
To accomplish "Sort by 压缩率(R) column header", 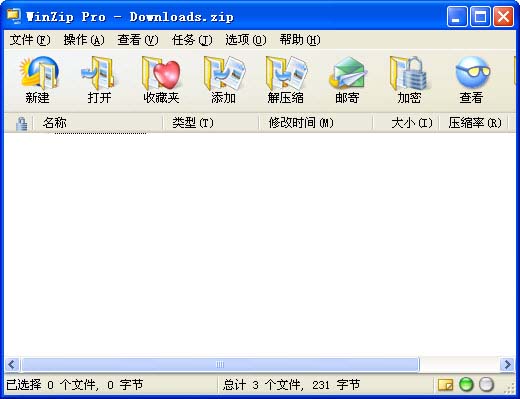I will pyautogui.click(x=474, y=123).
